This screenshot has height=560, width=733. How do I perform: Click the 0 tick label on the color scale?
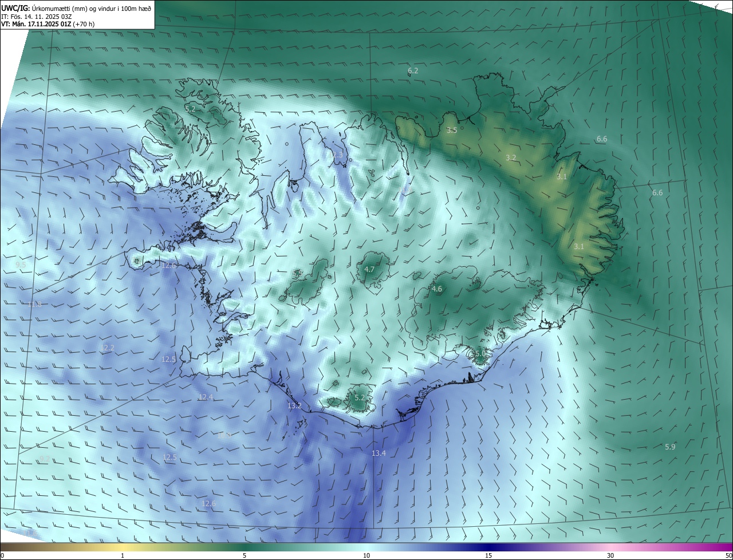pos(2,556)
